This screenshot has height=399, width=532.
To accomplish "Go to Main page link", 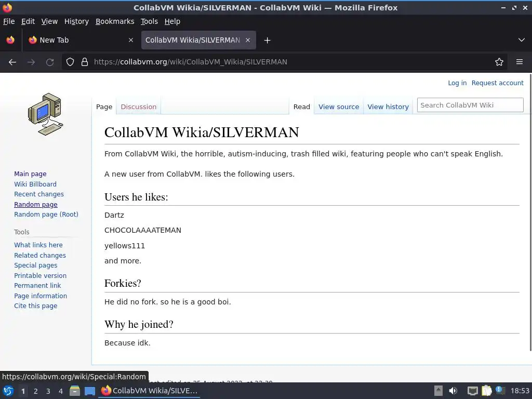I will tap(30, 174).
